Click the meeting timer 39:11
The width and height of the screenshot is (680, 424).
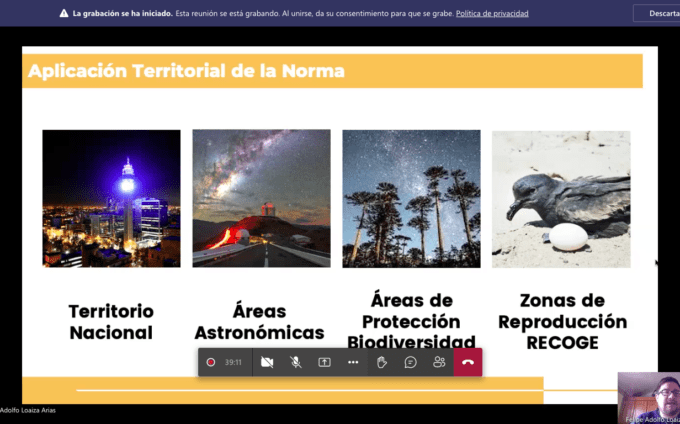pyautogui.click(x=233, y=362)
